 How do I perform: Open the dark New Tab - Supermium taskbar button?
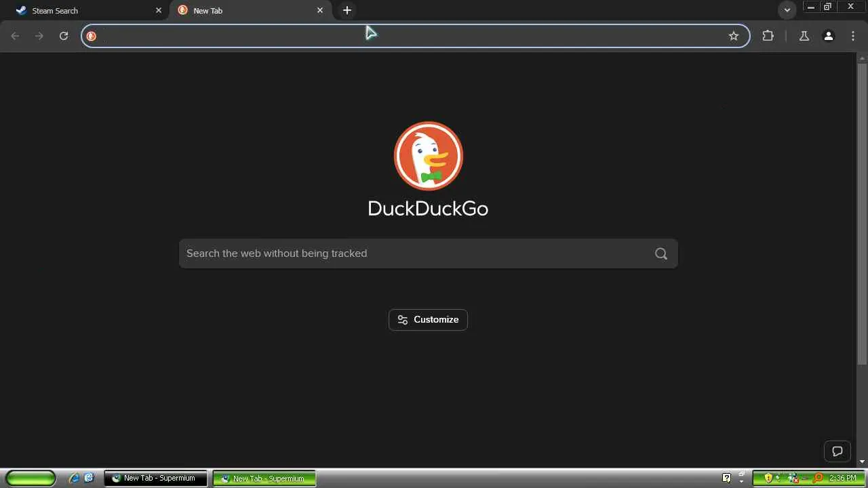point(155,479)
